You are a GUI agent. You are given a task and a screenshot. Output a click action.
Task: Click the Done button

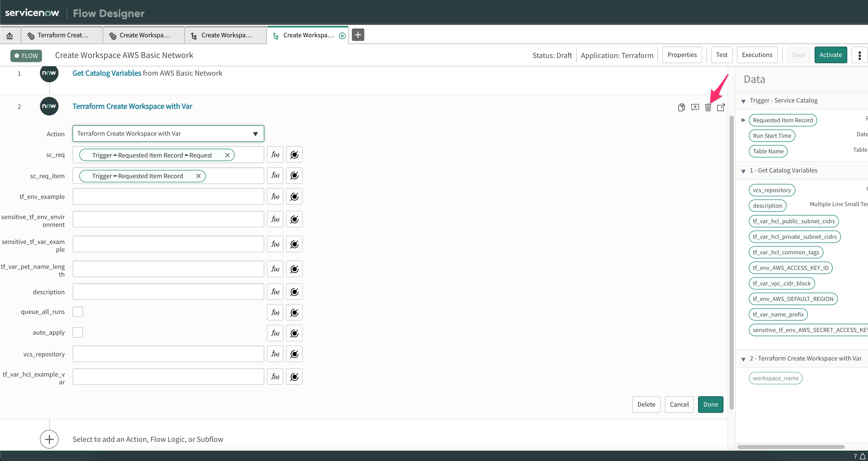710,405
